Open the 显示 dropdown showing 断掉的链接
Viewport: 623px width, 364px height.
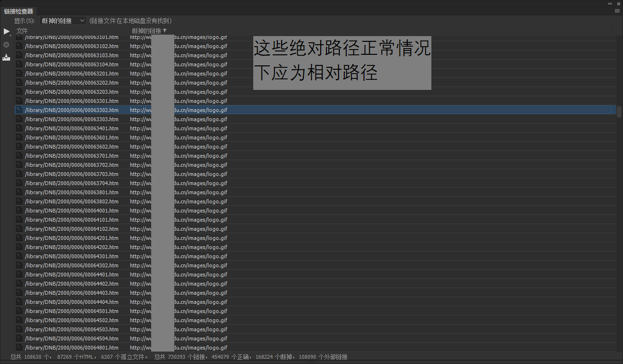coord(63,21)
